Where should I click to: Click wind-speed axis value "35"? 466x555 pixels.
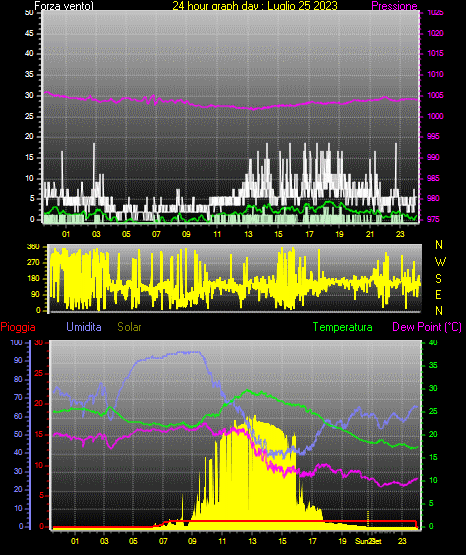[x=29, y=74]
